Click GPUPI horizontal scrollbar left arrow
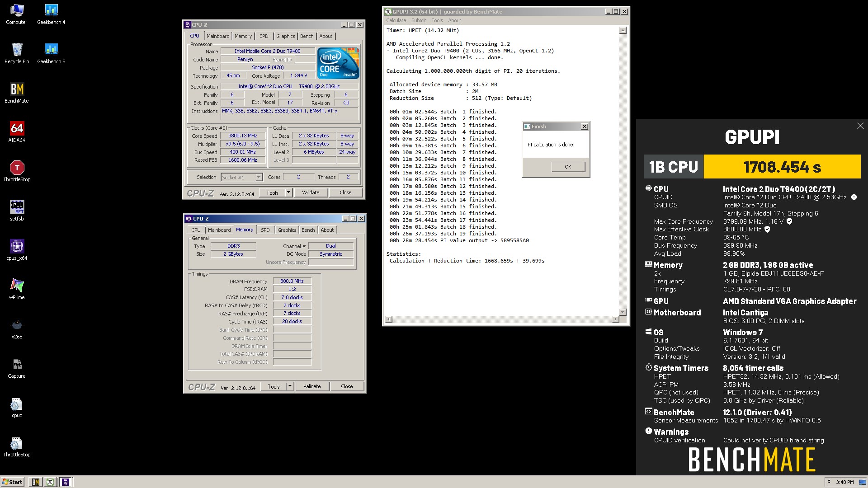The image size is (868, 488). point(389,319)
